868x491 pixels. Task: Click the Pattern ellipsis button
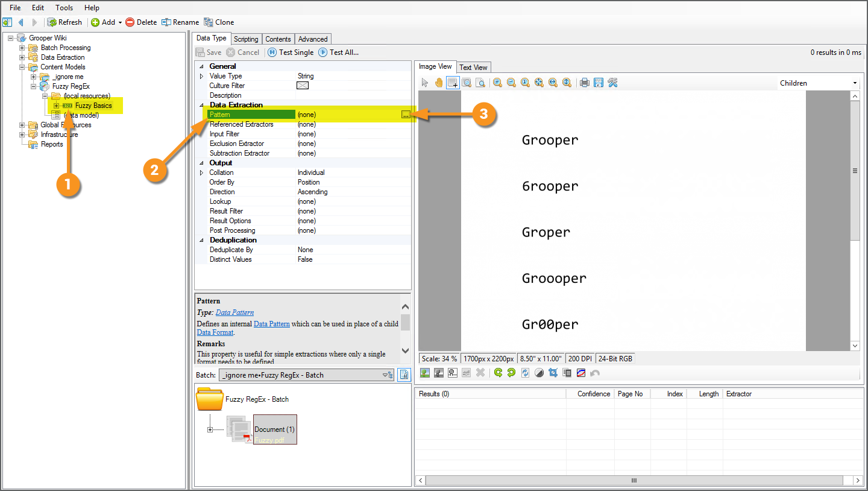(406, 115)
